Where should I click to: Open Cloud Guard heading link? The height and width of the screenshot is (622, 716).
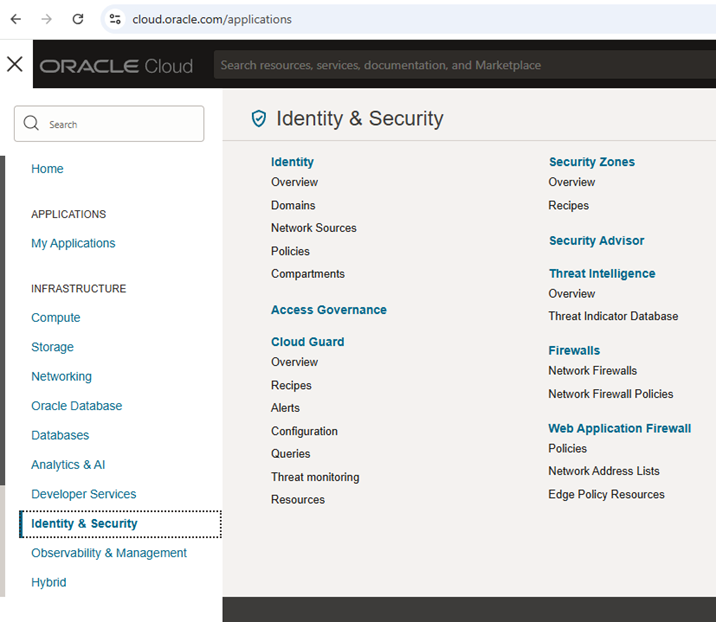307,342
